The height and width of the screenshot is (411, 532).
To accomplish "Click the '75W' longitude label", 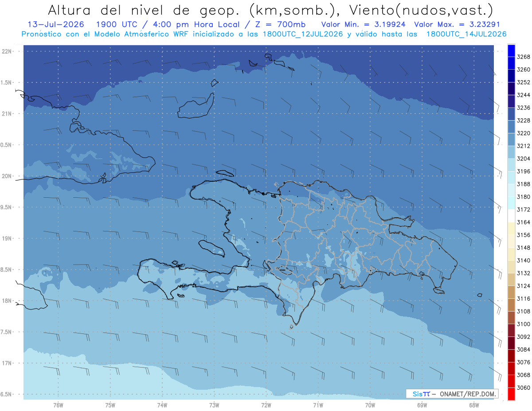I will tap(110, 405).
